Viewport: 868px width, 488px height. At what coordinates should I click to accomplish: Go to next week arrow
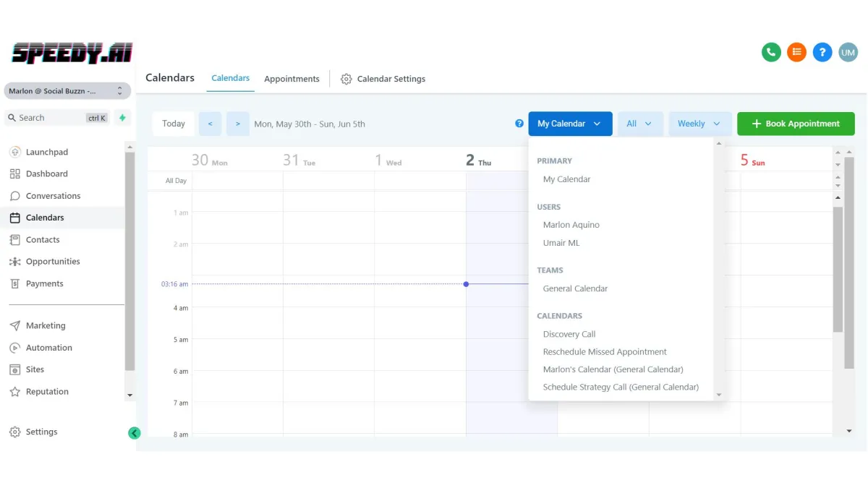pos(238,124)
